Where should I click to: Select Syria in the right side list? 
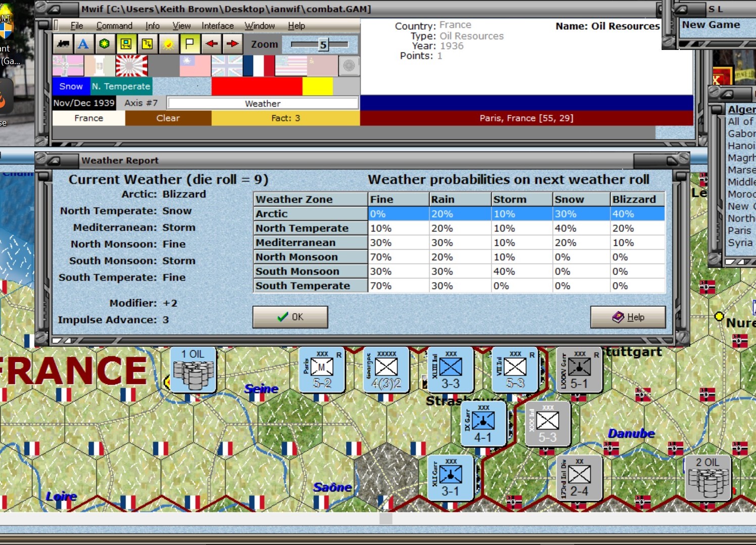740,242
